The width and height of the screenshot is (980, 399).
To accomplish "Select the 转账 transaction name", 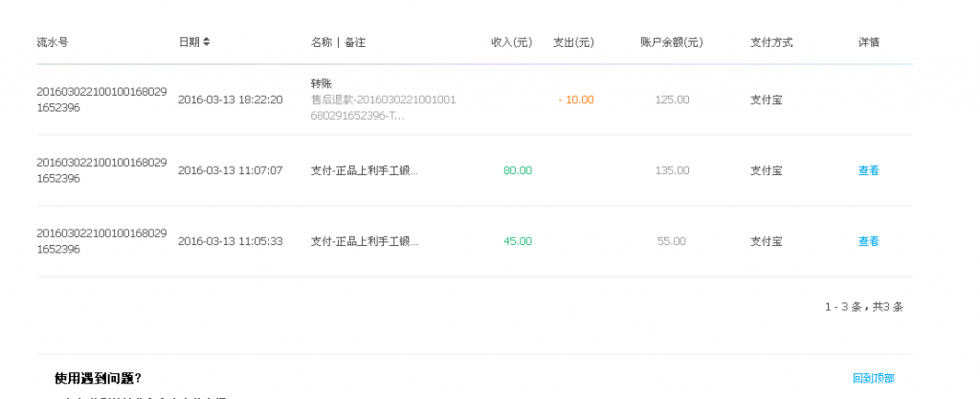I will (322, 83).
